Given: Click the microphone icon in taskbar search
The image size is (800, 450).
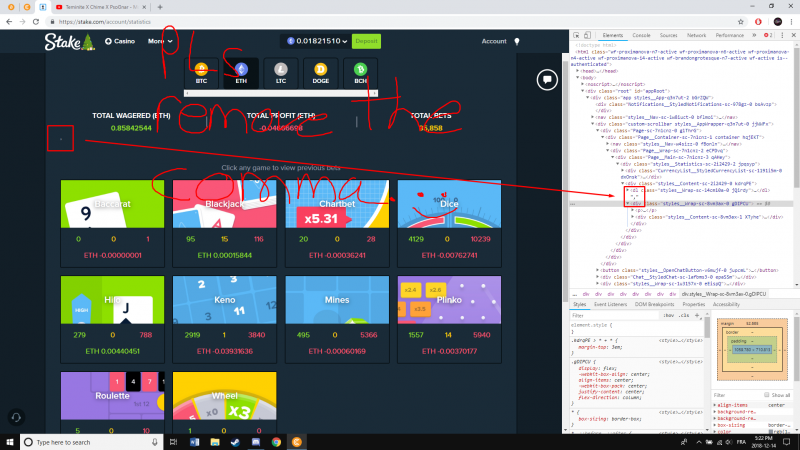Looking at the screenshot, I should [x=155, y=442].
